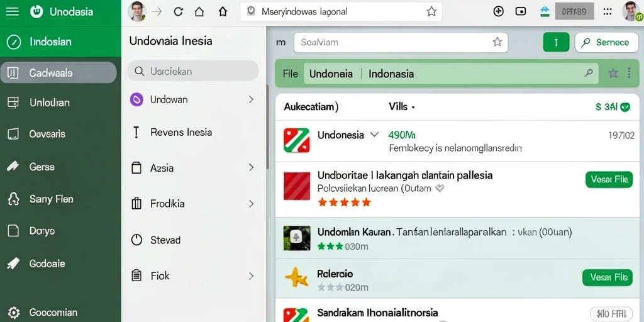Screen dimensions: 644x322
Task: Select Indosian in the sidebar
Action: [x=60, y=42]
